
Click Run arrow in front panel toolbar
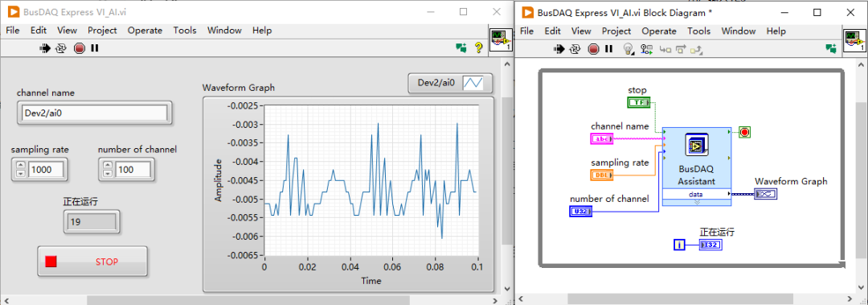point(45,48)
